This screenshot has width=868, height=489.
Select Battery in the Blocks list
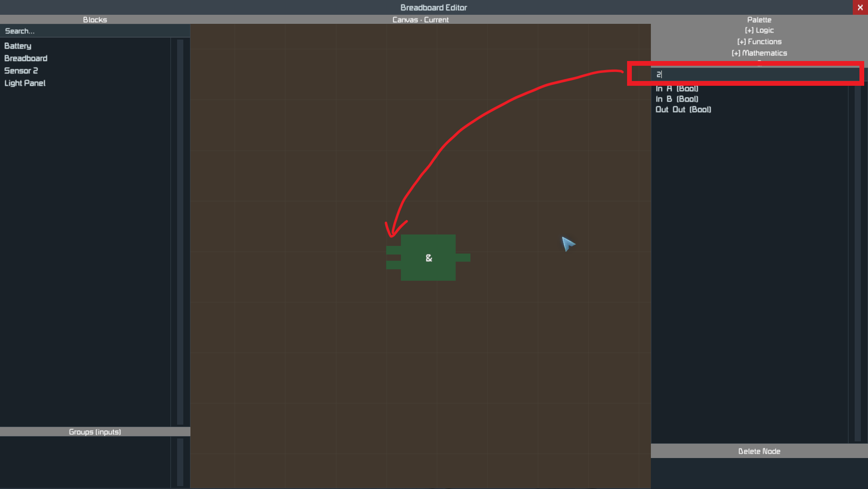pos(18,46)
